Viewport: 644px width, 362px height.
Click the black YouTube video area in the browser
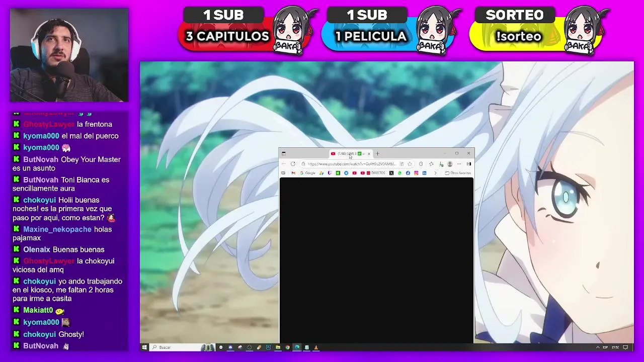coord(376,260)
